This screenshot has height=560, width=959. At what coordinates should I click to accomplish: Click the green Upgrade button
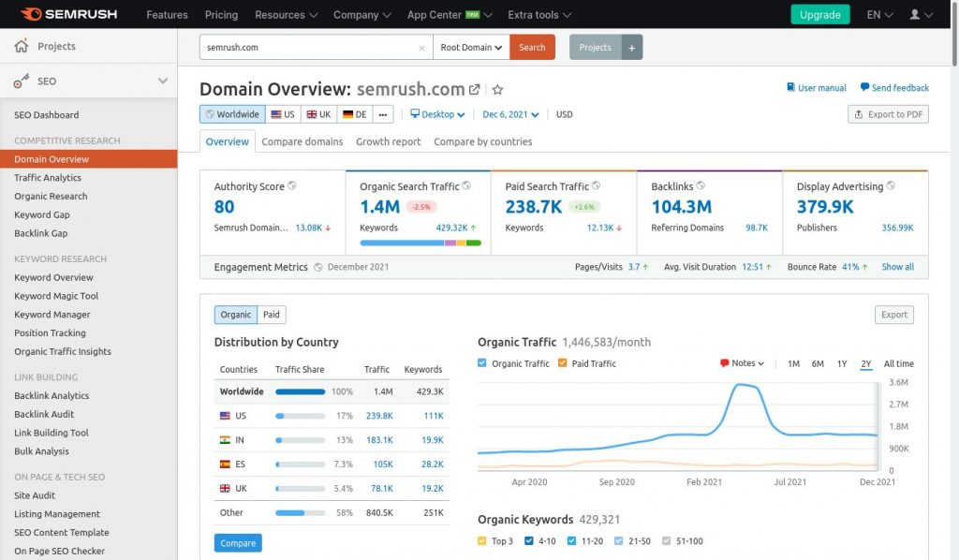pyautogui.click(x=820, y=15)
